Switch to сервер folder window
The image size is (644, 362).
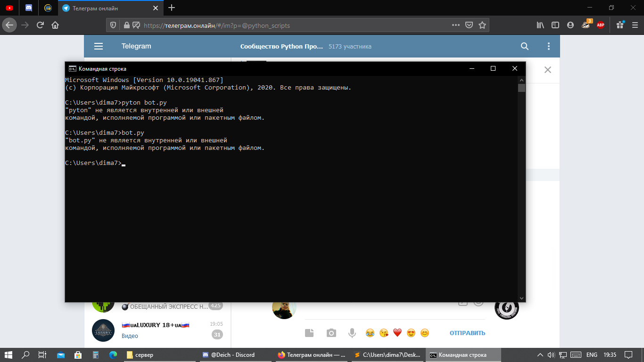pyautogui.click(x=161, y=355)
